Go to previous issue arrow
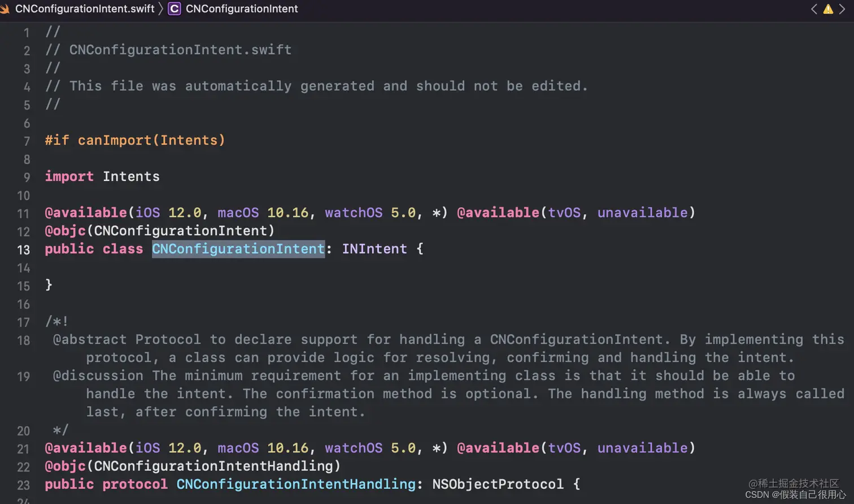The image size is (854, 504). 814,8
